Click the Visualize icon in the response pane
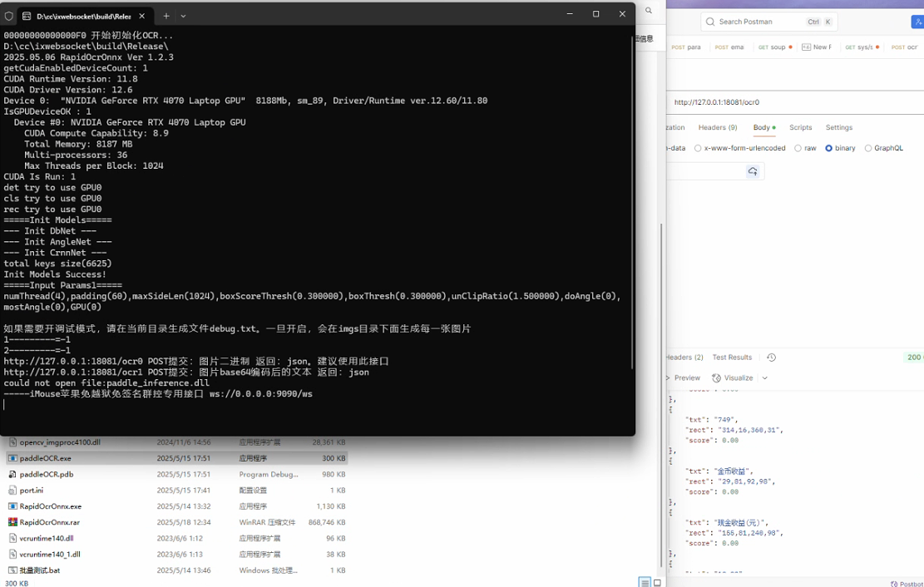Screen dimensions: 924x587 tap(716, 377)
